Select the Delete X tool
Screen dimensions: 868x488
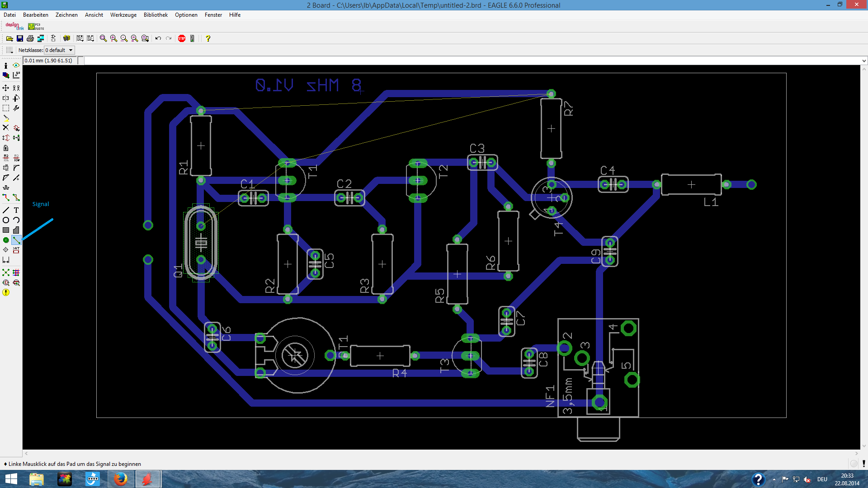(6, 128)
